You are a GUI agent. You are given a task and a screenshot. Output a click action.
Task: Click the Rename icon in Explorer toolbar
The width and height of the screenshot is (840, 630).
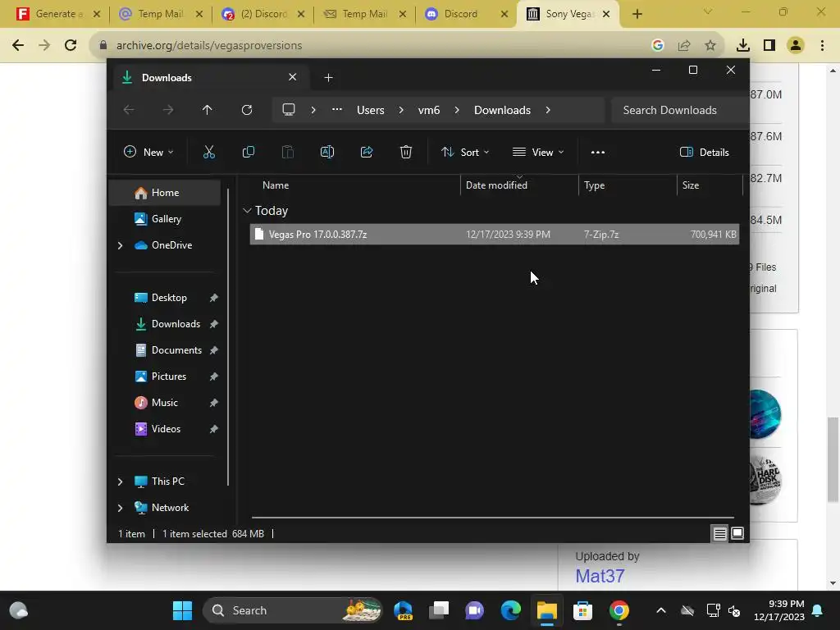(x=326, y=152)
